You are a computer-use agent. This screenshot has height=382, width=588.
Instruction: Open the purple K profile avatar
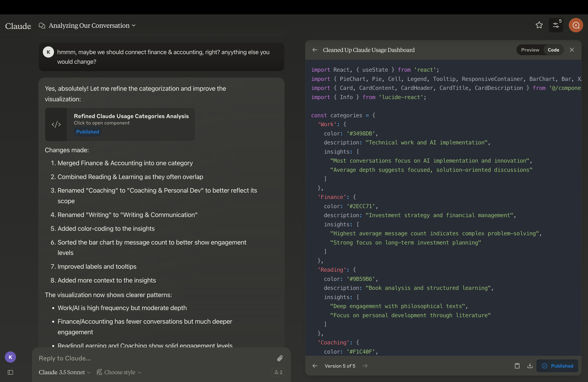[x=10, y=357]
